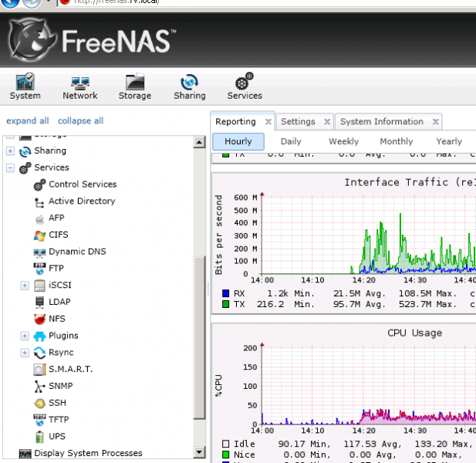The width and height of the screenshot is (476, 463).
Task: Close the System Information tab
Action: [x=435, y=122]
